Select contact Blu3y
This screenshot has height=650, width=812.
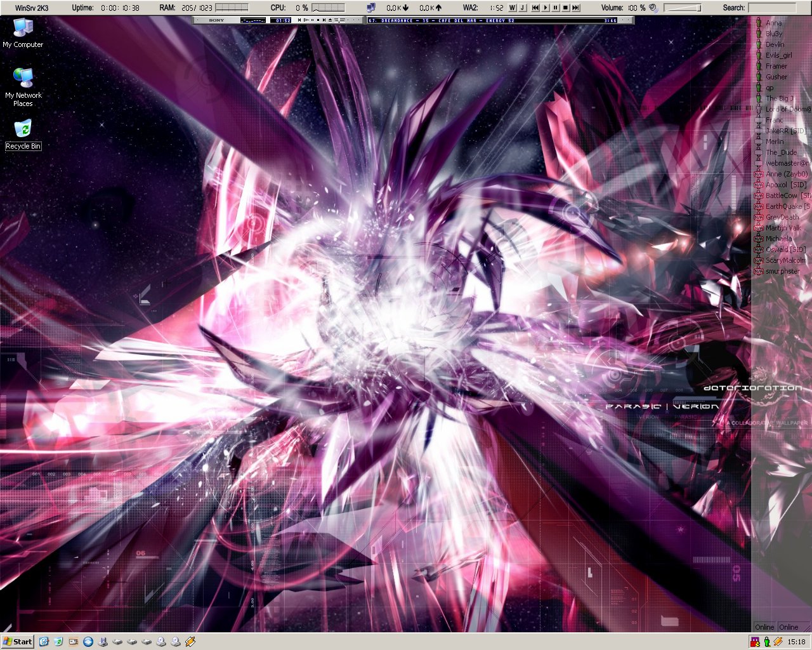click(x=773, y=34)
